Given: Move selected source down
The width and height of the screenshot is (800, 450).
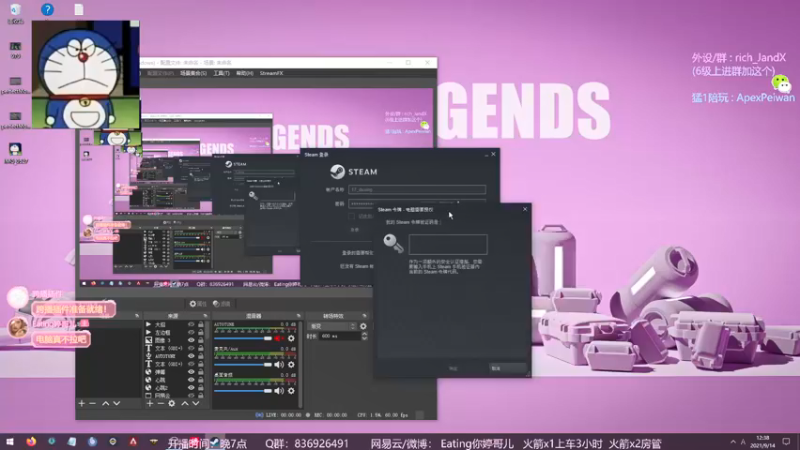Looking at the screenshot, I should (195, 403).
